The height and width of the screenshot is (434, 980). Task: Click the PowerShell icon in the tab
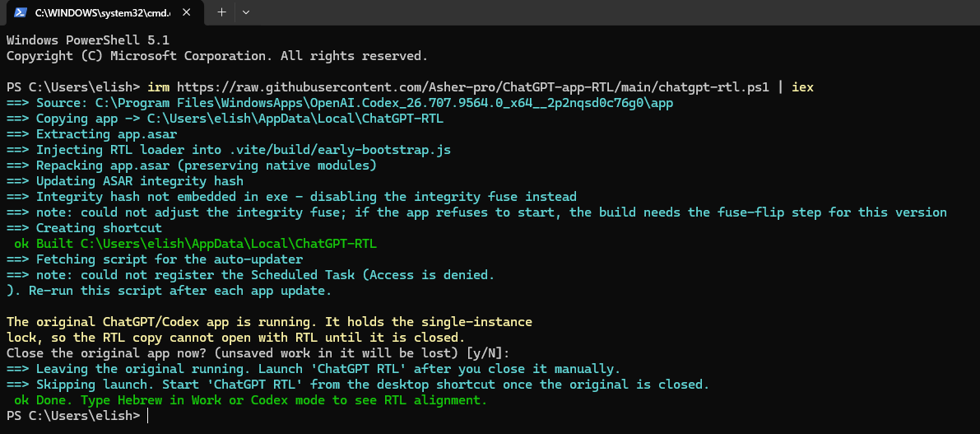pos(20,12)
